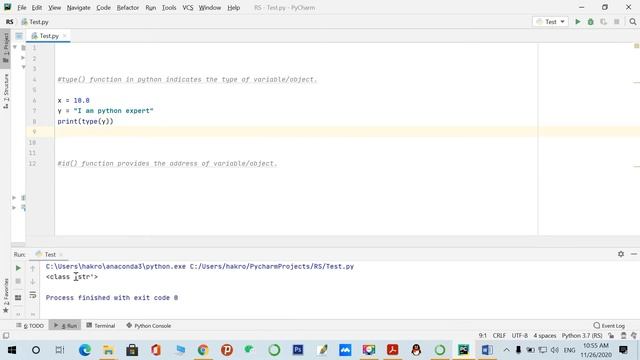Toggle tool window bars in bottom-left corner
The height and width of the screenshot is (360, 640).
[x=6, y=336]
